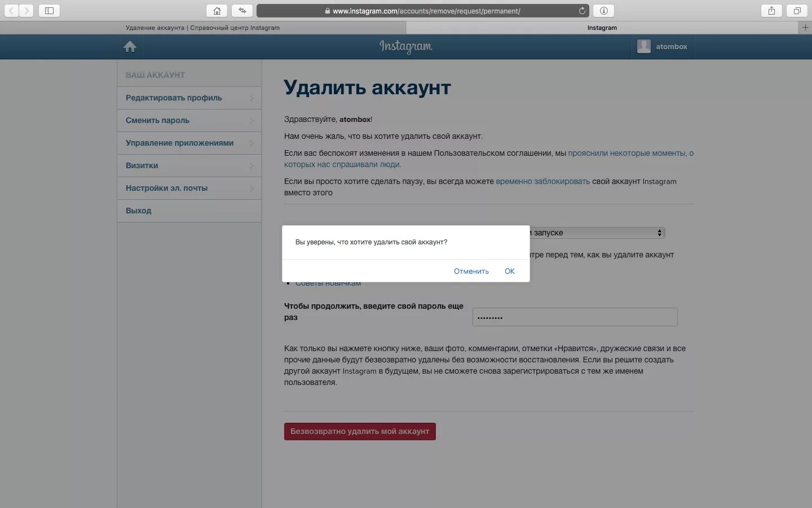Image resolution: width=812 pixels, height=508 pixels.
Task: Click the Удалить аккаунт heading
Action: [368, 87]
